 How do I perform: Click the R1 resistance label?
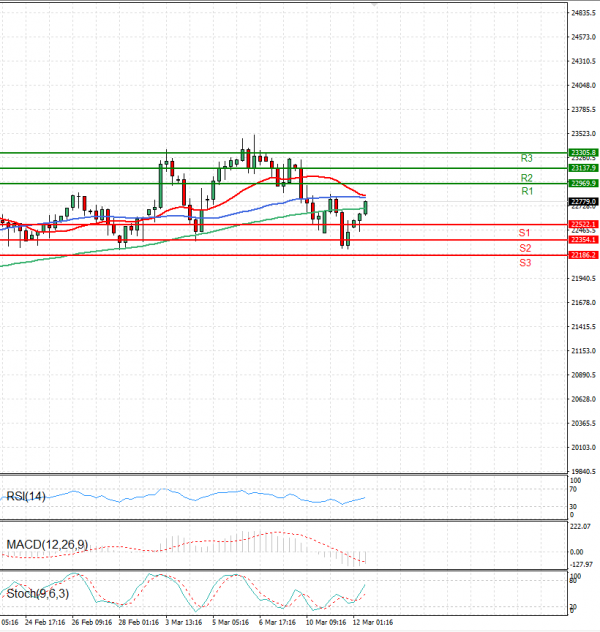(526, 191)
